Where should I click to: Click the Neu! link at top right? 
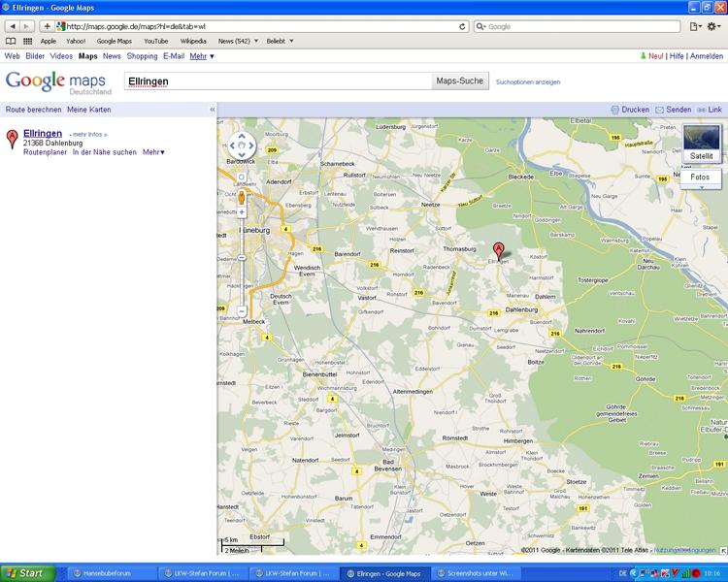655,56
